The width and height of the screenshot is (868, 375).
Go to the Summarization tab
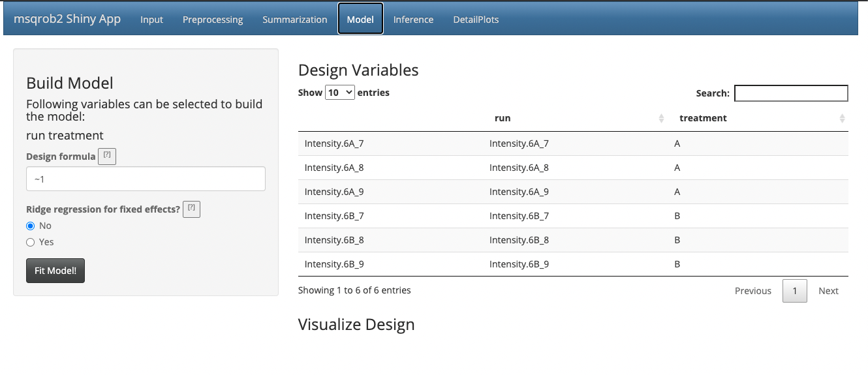coord(295,20)
